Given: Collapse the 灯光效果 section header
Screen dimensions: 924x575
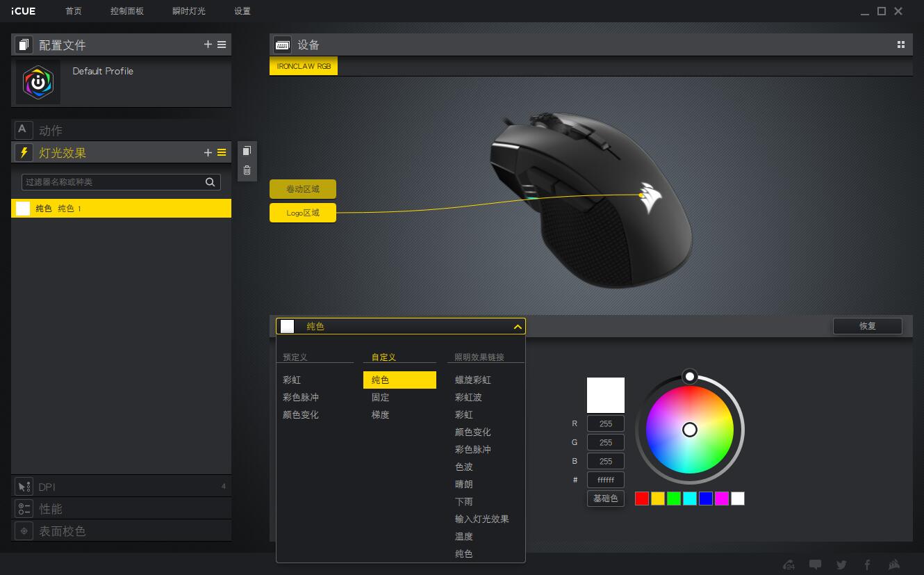Looking at the screenshot, I should 121,152.
